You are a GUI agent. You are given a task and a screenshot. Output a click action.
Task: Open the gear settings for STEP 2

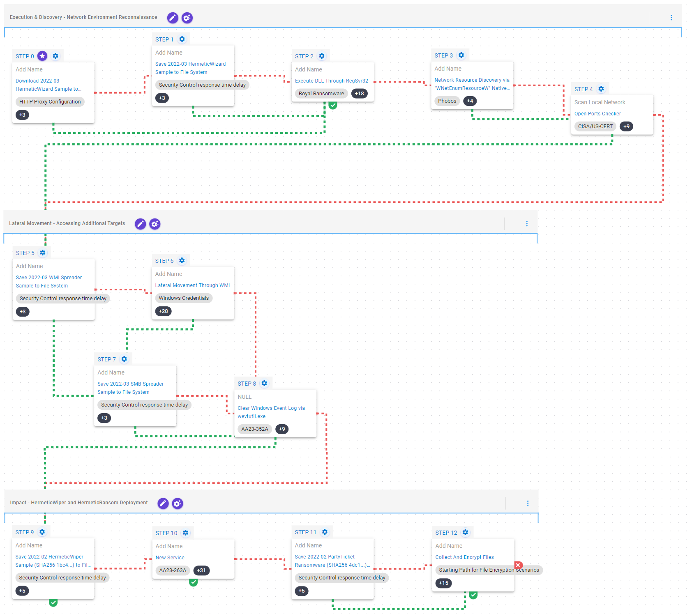coord(322,56)
